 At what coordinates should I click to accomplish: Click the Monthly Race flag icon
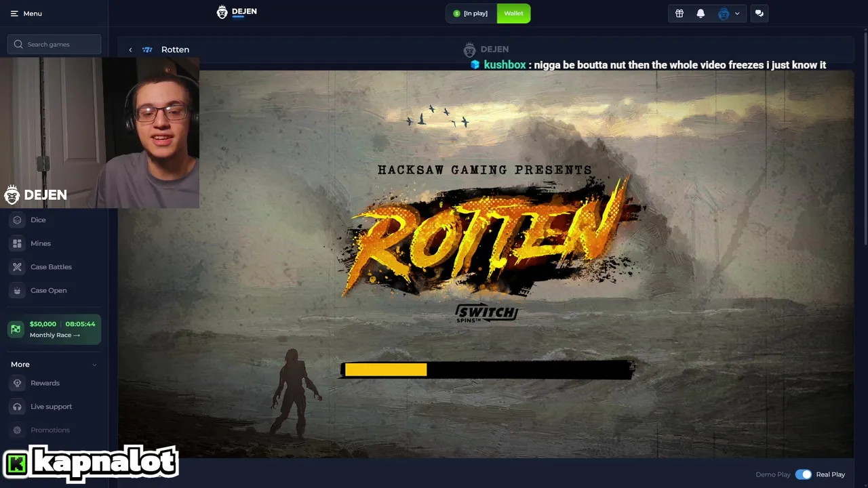pyautogui.click(x=16, y=329)
